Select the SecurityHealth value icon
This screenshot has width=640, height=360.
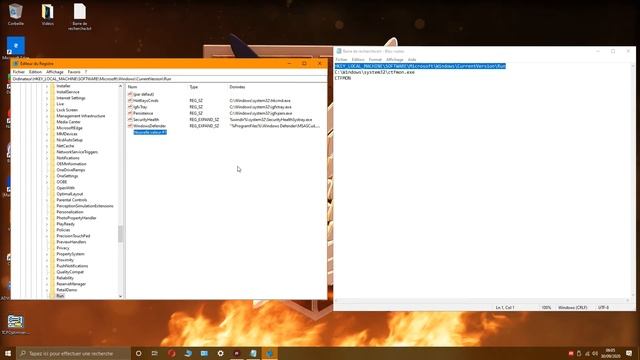(x=130, y=120)
